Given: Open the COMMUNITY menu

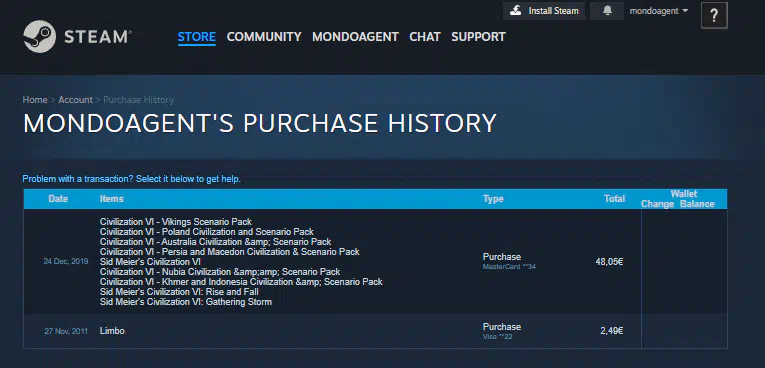Looking at the screenshot, I should point(264,37).
